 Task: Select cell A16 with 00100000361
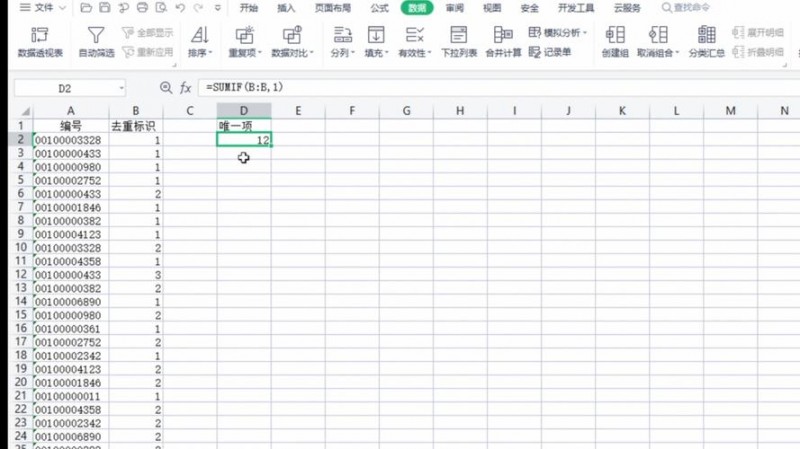click(x=70, y=329)
